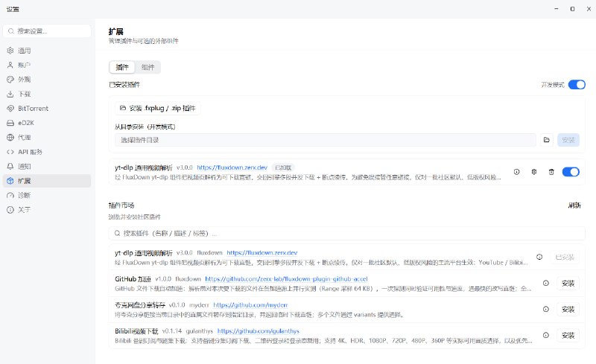Install the GitHub 加速 plugin
Image resolution: width=596 pixels, height=364 pixels.
pyautogui.click(x=568, y=283)
